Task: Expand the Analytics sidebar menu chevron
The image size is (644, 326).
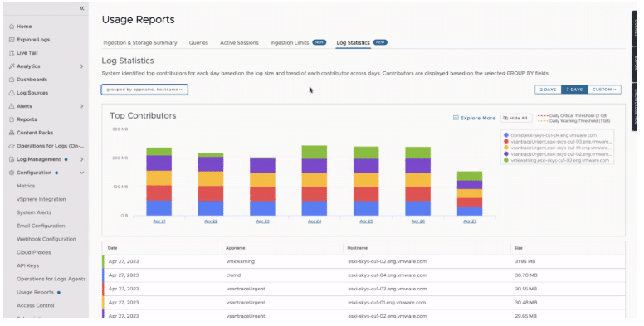Action: 81,66
